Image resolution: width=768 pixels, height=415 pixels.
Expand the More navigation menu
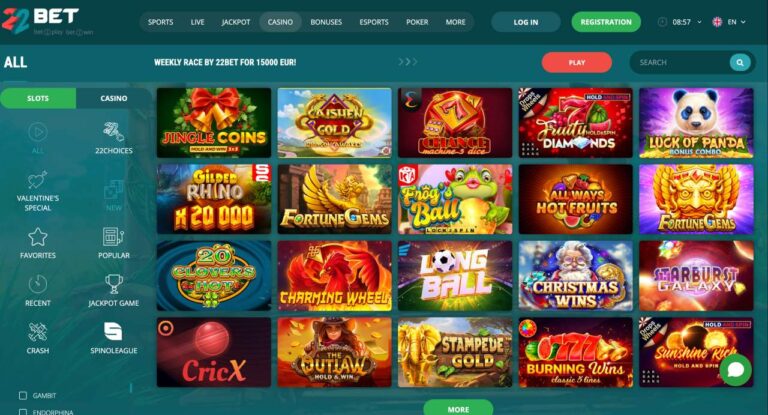click(456, 22)
